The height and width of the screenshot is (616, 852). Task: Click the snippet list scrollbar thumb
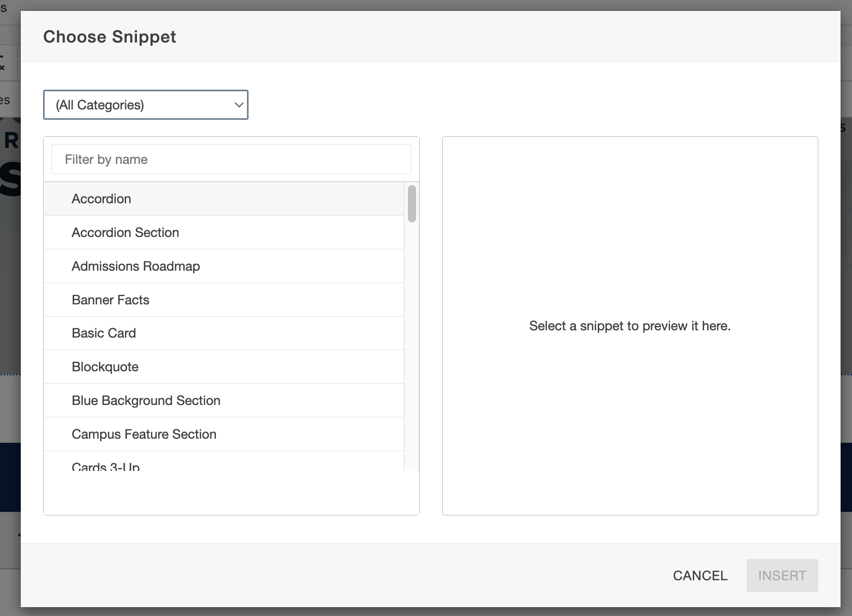point(412,204)
